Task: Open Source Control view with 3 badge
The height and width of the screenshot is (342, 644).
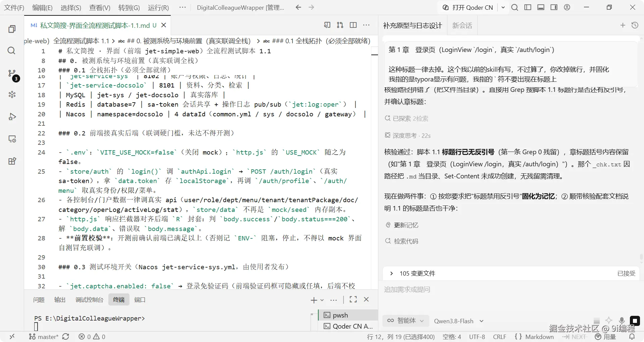Action: (12, 73)
